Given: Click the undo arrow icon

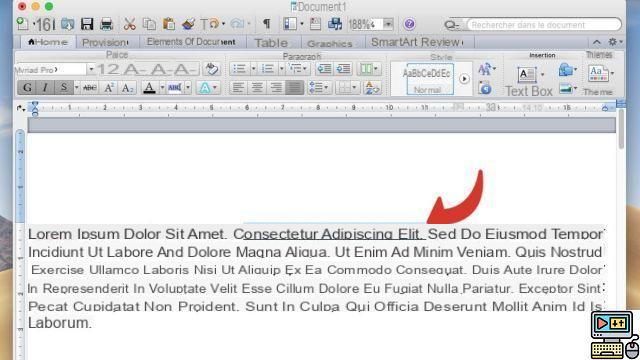Looking at the screenshot, I should 213,24.
